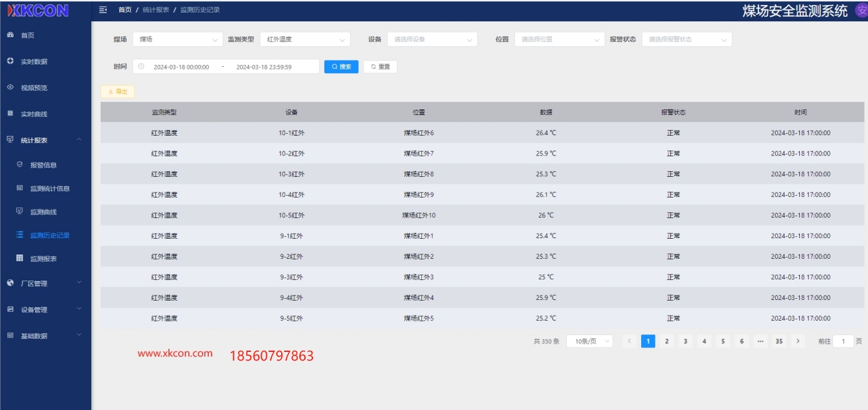The image size is (868, 410).
Task: Go to next page using right arrow
Action: [x=797, y=341]
